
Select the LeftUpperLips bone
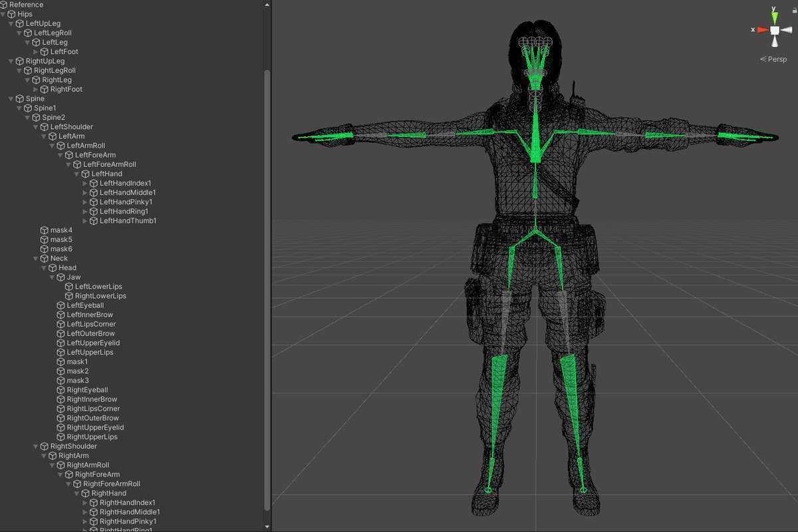coord(90,352)
